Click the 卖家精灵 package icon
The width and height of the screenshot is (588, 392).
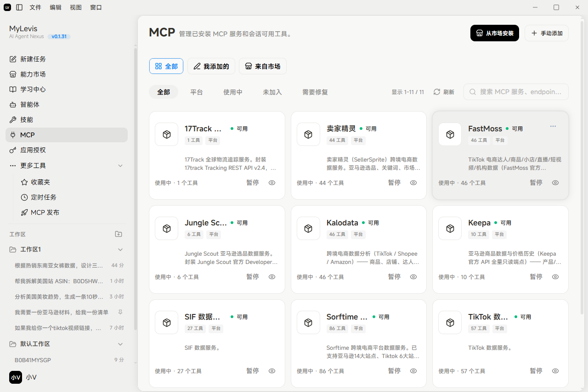click(x=309, y=134)
